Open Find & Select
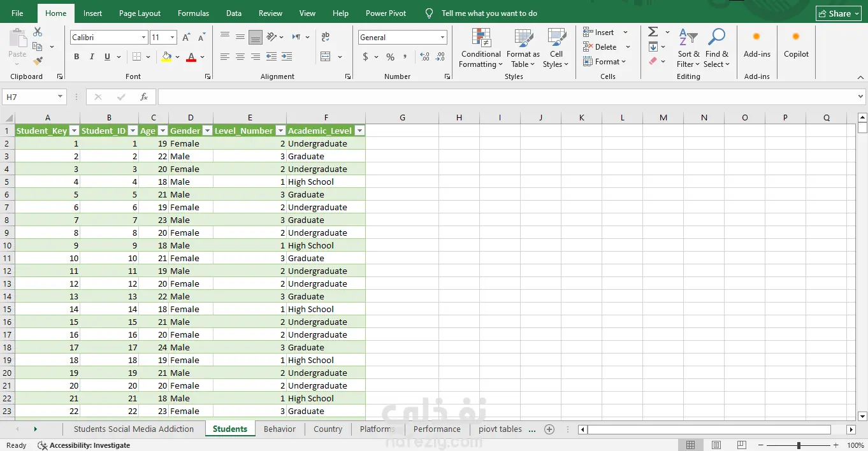The image size is (868, 451). point(716,48)
